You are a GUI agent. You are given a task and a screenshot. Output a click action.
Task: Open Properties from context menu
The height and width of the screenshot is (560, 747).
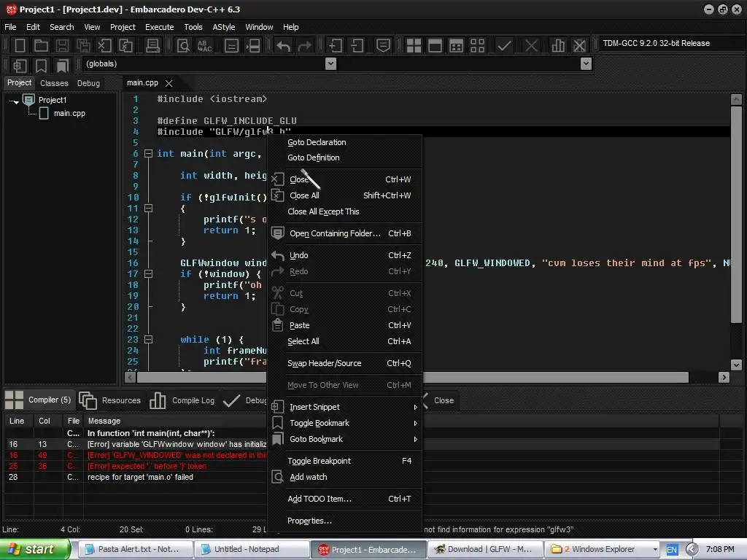click(344, 521)
